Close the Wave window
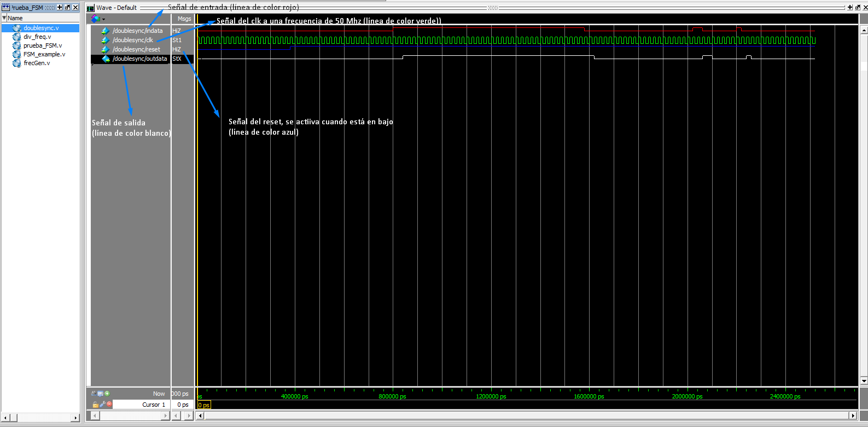This screenshot has width=868, height=427. pos(865,8)
